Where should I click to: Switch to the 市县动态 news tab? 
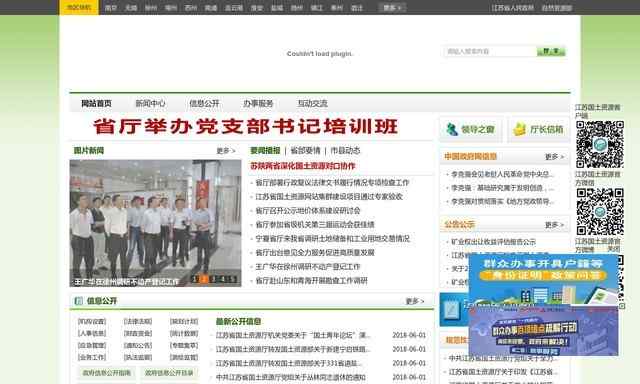tap(345, 151)
